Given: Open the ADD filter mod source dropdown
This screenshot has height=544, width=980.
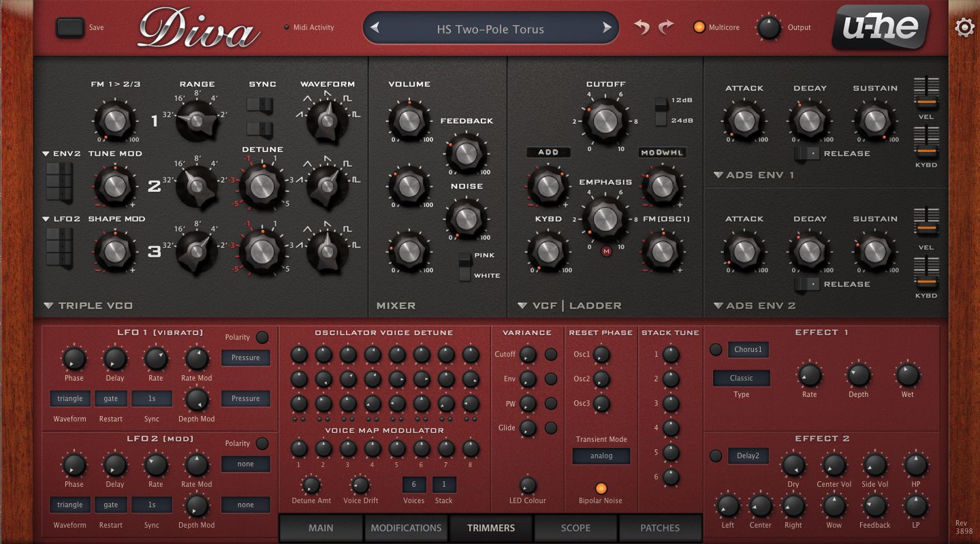Looking at the screenshot, I should coord(548,153).
